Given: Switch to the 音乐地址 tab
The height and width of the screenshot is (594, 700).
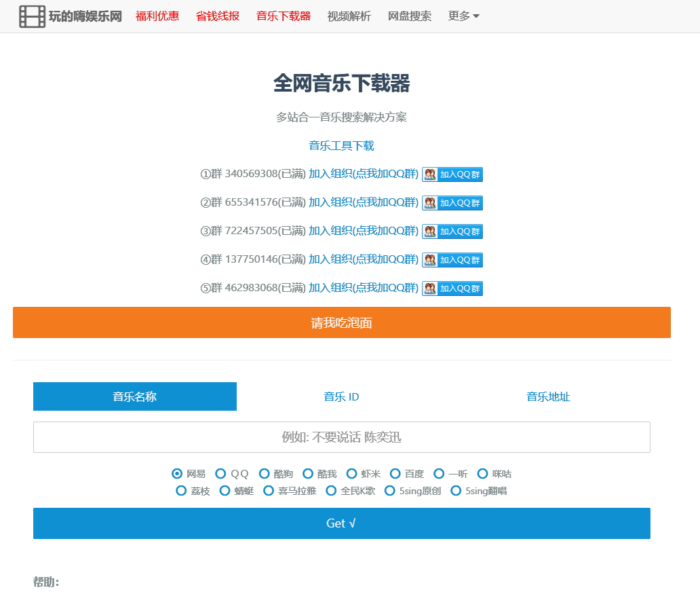Looking at the screenshot, I should 548,397.
